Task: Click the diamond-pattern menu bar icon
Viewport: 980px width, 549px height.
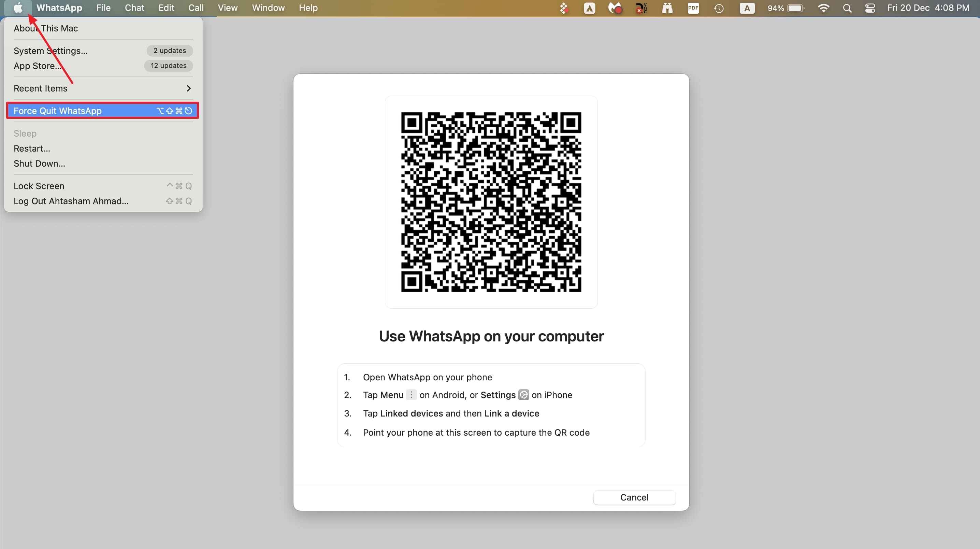Action: tap(564, 8)
